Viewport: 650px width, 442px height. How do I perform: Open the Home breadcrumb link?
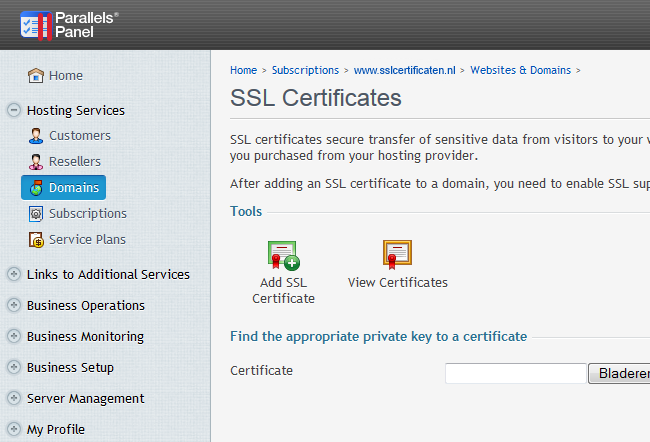pos(243,71)
